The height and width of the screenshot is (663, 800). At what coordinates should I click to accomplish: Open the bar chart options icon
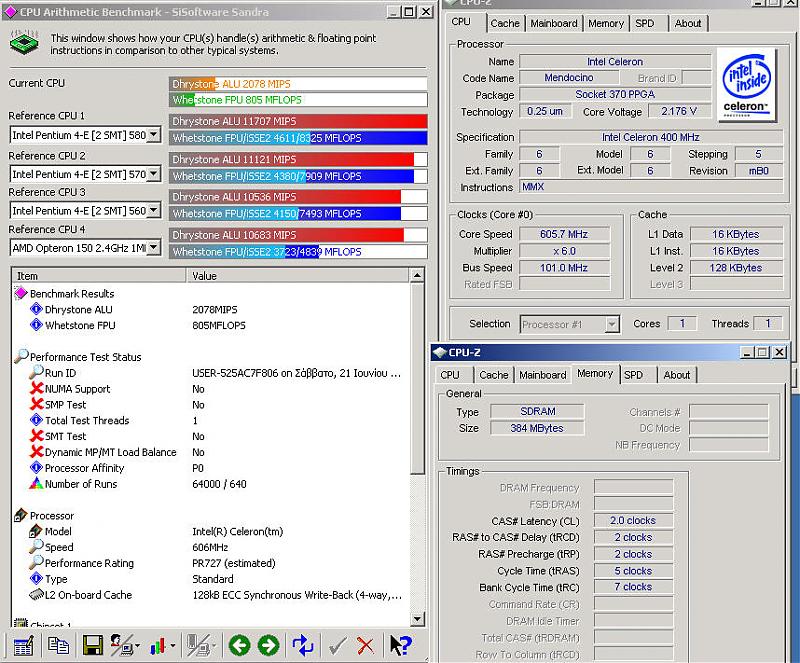tap(158, 647)
